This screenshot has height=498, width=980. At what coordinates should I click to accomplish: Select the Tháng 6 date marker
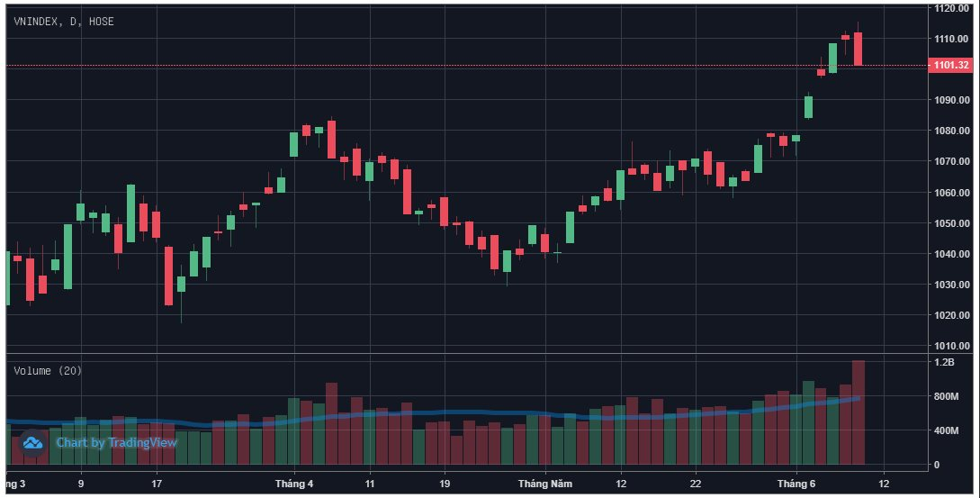click(796, 484)
